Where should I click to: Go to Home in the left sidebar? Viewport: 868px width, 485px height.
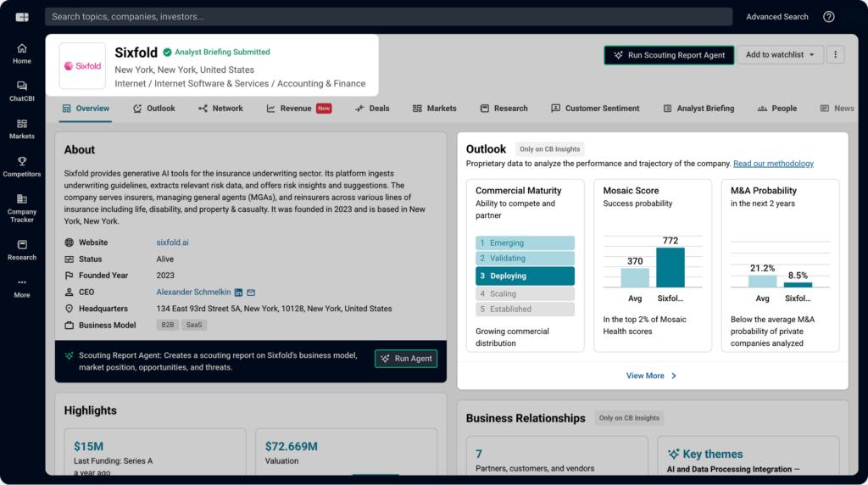click(21, 53)
